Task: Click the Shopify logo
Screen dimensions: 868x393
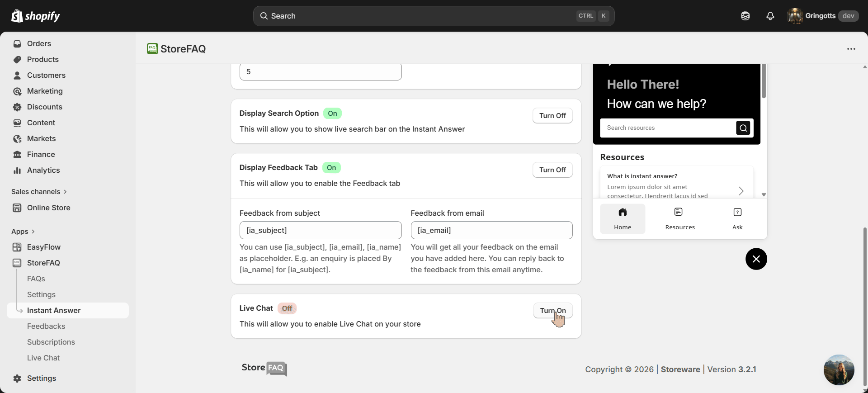Action: pos(36,16)
